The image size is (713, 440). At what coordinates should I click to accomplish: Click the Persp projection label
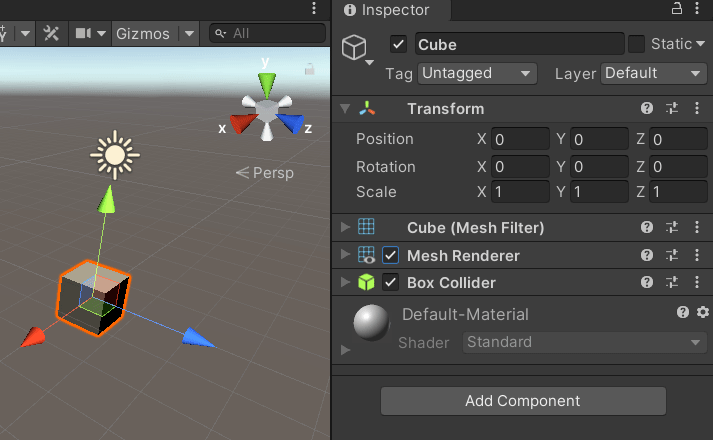click(x=265, y=173)
